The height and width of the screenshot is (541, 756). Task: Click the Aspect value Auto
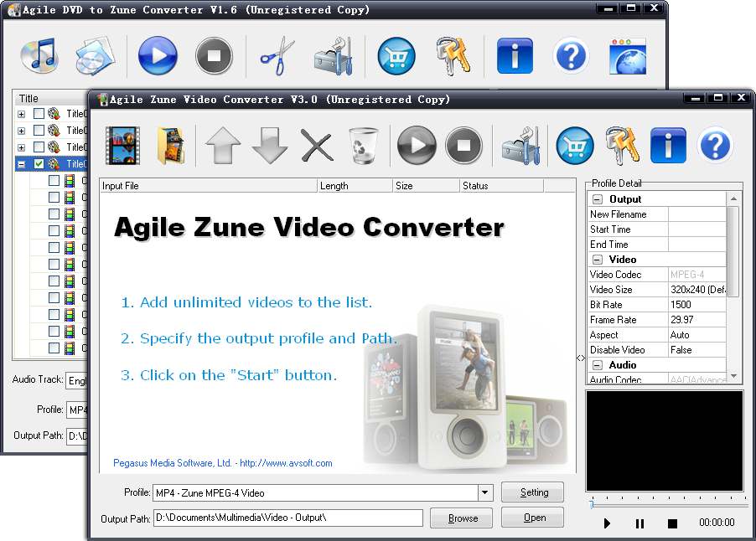click(696, 335)
